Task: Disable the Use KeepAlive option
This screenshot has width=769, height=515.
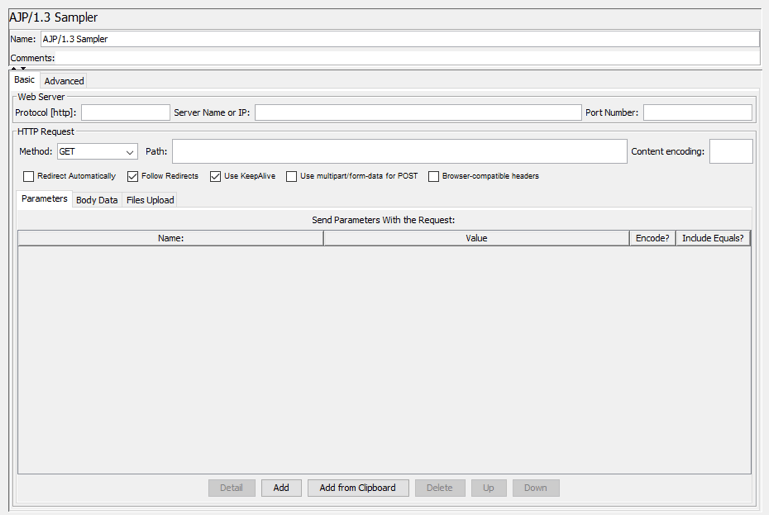Action: pos(215,176)
